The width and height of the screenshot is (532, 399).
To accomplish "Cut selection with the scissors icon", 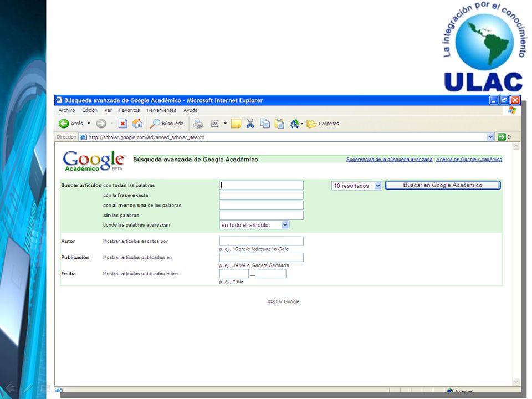I will [x=250, y=124].
